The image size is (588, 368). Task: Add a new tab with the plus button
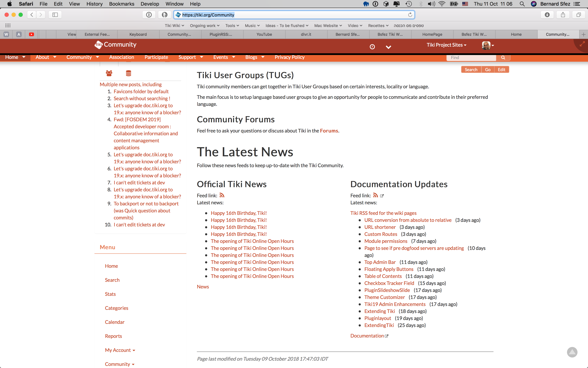584,34
